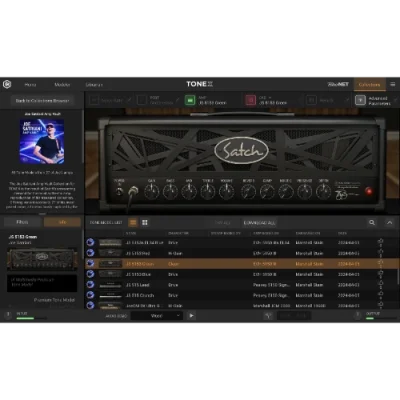Switch tone model list to list view
This screenshot has width=400, height=400.
pos(133,222)
